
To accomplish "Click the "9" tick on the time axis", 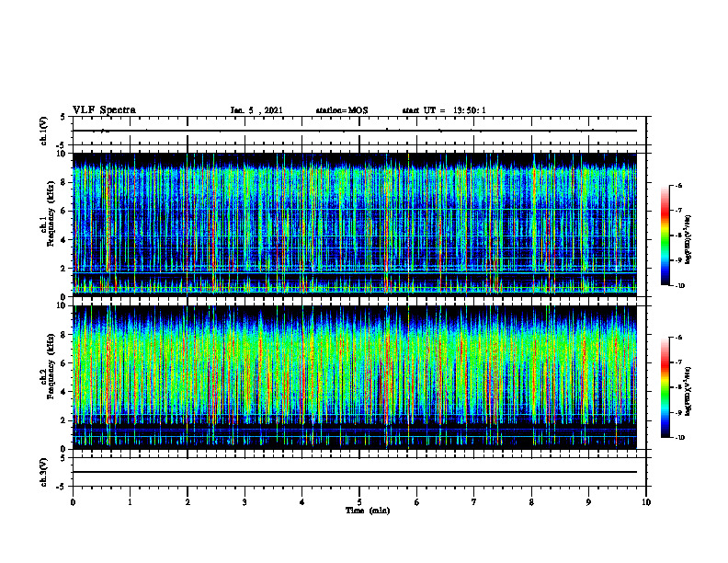I will (588, 502).
